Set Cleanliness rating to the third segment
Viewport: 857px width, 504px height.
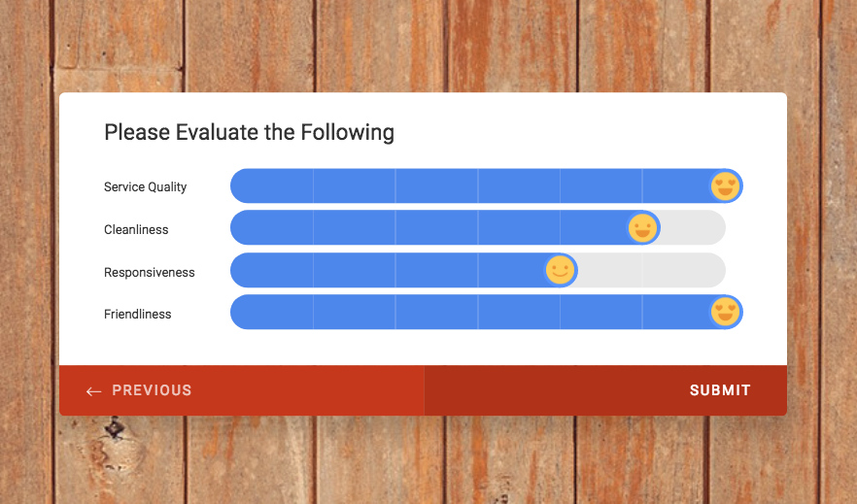(436, 227)
